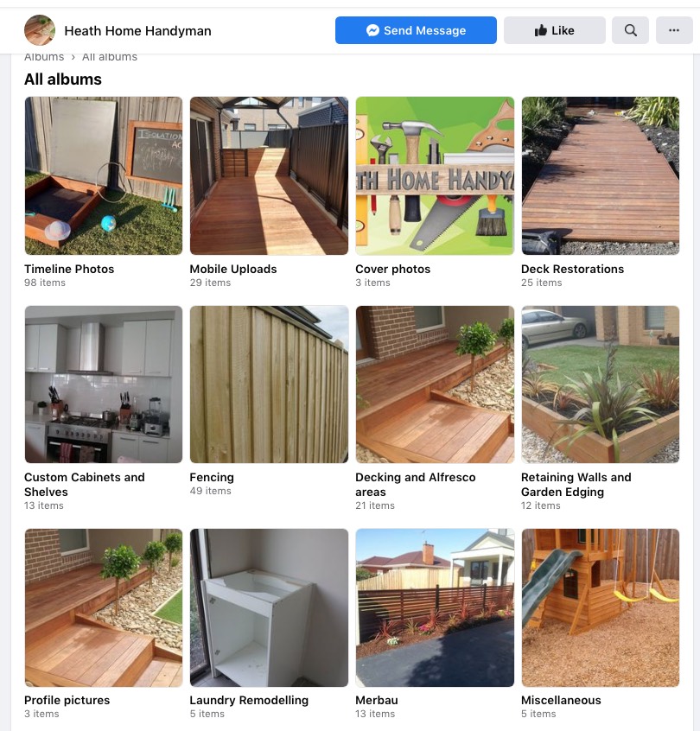Click the Decking and Alfresco areas title

[416, 485]
